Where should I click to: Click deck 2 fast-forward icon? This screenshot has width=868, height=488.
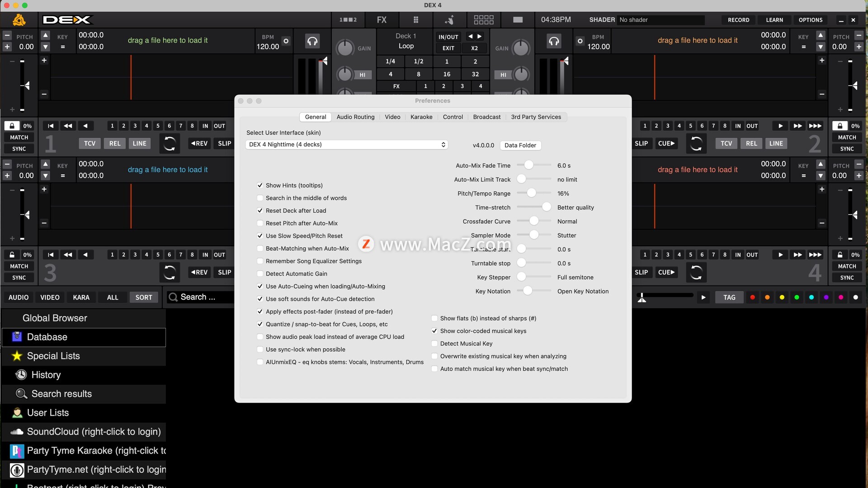point(798,126)
